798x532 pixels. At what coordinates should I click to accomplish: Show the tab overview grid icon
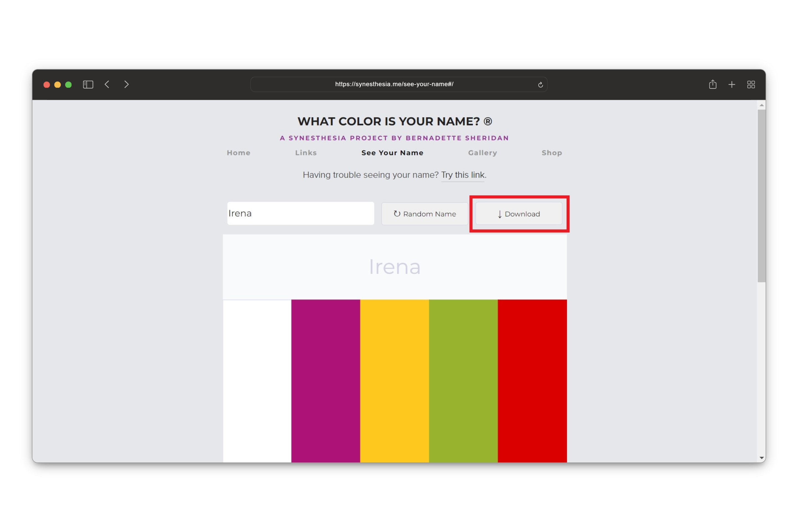click(x=751, y=85)
